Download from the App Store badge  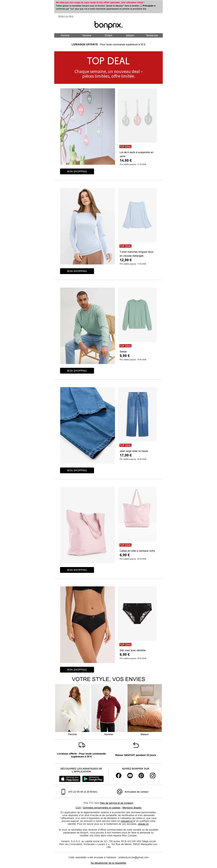coord(69,779)
